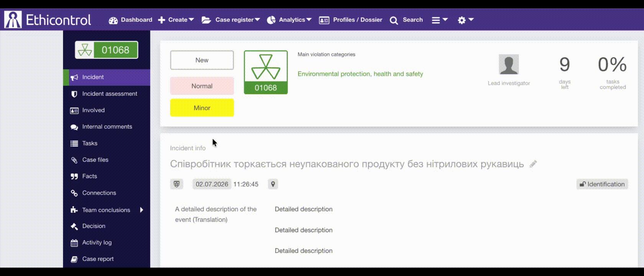The height and width of the screenshot is (276, 644).
Task: Click the plus icon beside Create
Action: 162,20
